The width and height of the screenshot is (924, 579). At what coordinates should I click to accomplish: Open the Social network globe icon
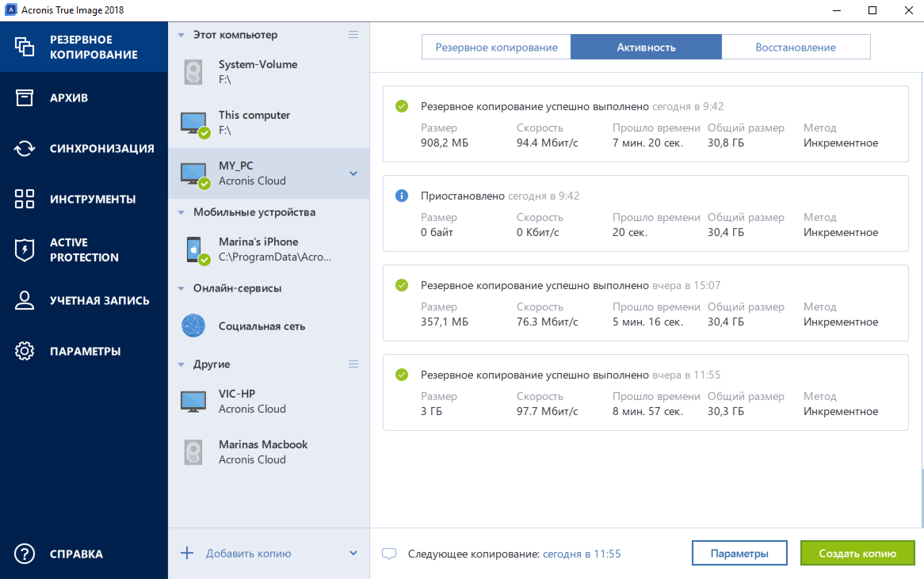tap(193, 326)
